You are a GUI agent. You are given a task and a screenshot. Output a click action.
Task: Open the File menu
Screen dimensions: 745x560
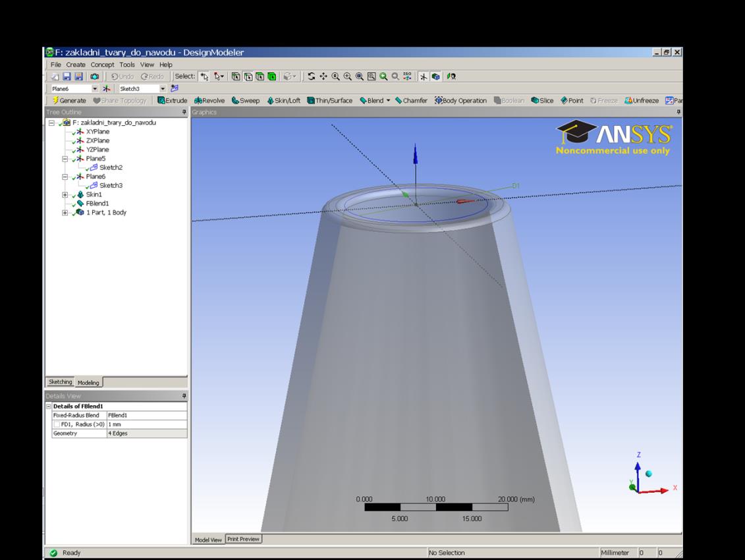[55, 65]
